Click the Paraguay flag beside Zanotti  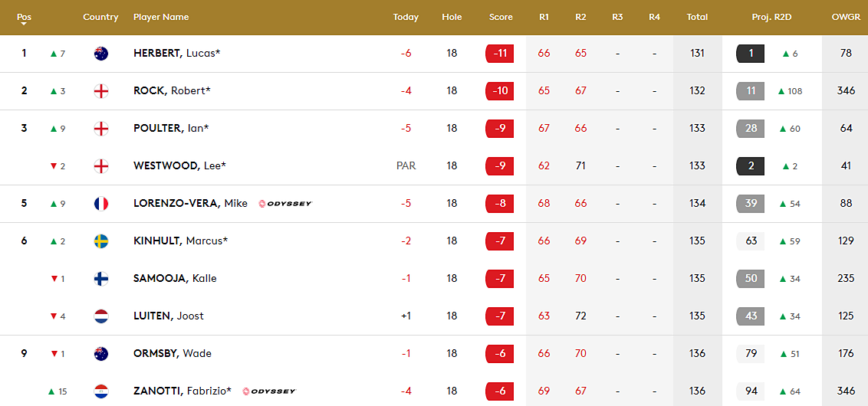[x=100, y=391]
